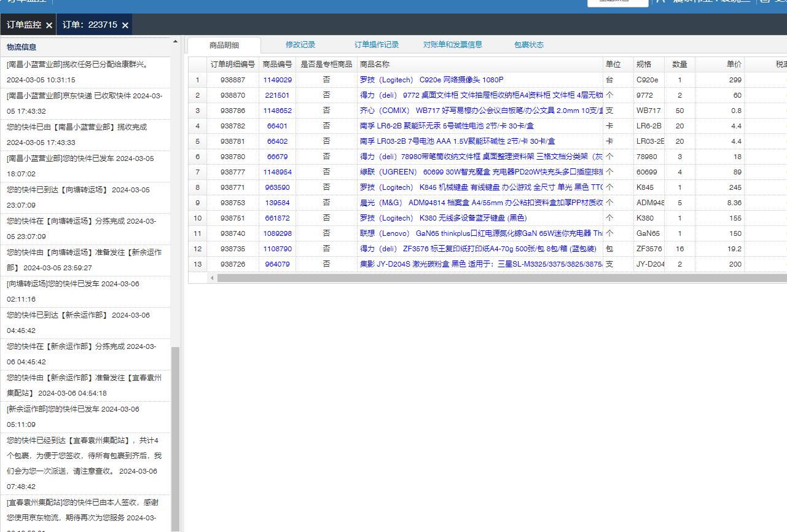Click the unit price 299 cell
The height and width of the screenshot is (532, 787).
click(719, 80)
